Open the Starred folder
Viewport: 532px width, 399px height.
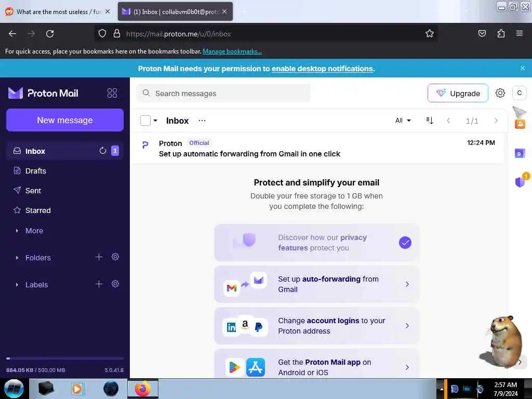pyautogui.click(x=64, y=210)
